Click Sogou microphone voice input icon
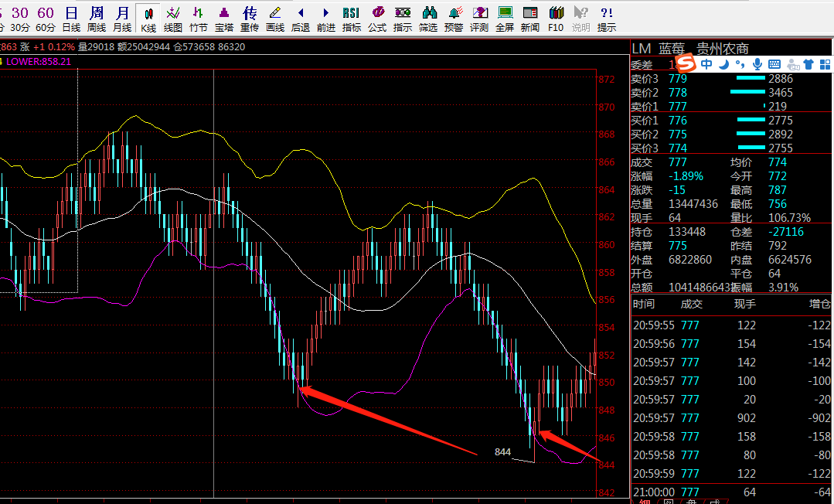The height and width of the screenshot is (504, 834). [757, 64]
